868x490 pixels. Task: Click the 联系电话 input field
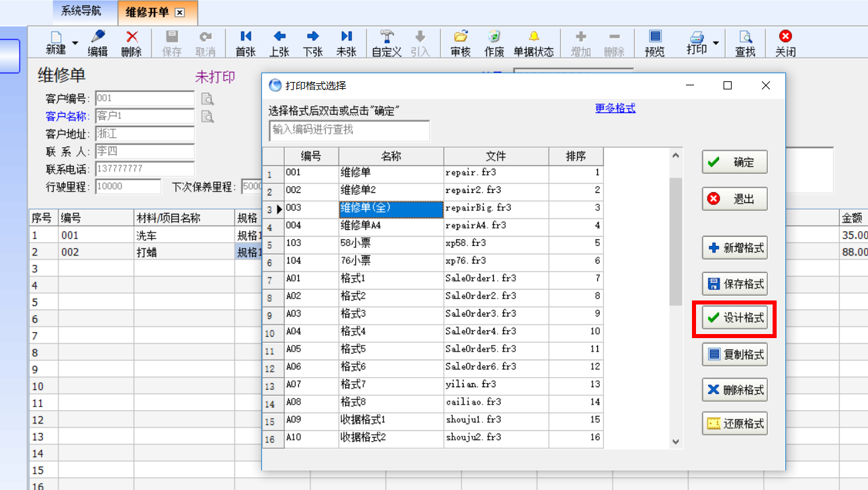[x=144, y=169]
